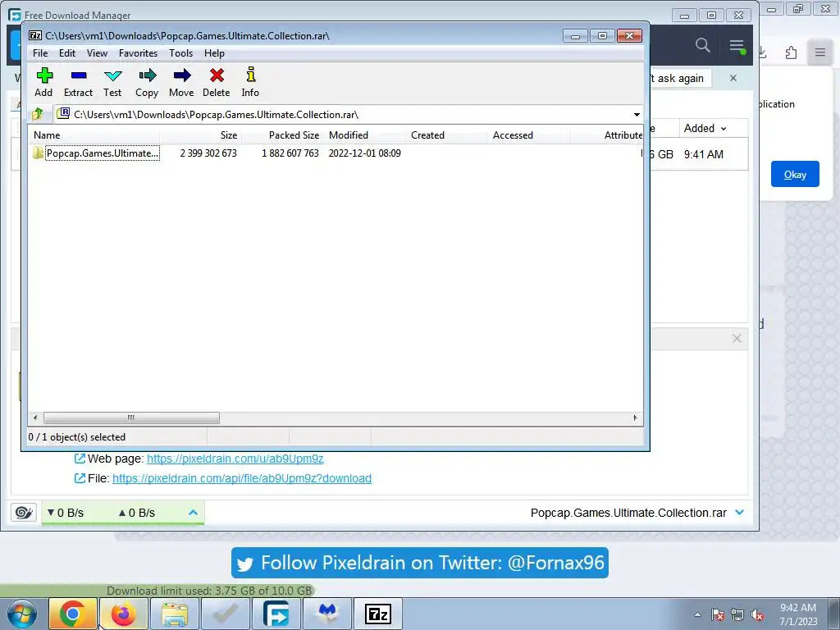Open Firefox downloads arrow icon
Image resolution: width=840 pixels, height=630 pixels.
tap(763, 52)
